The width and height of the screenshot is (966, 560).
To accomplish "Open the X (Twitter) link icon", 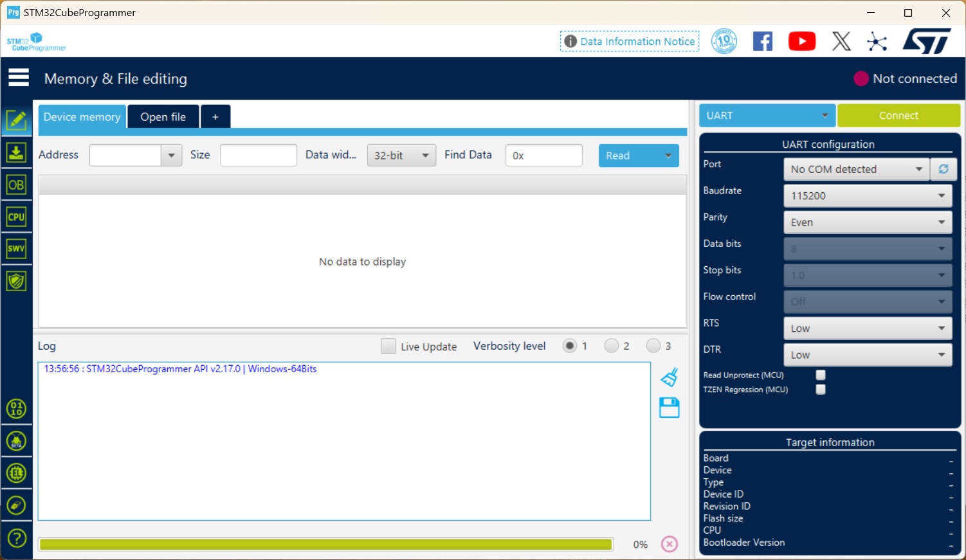I will pos(841,41).
